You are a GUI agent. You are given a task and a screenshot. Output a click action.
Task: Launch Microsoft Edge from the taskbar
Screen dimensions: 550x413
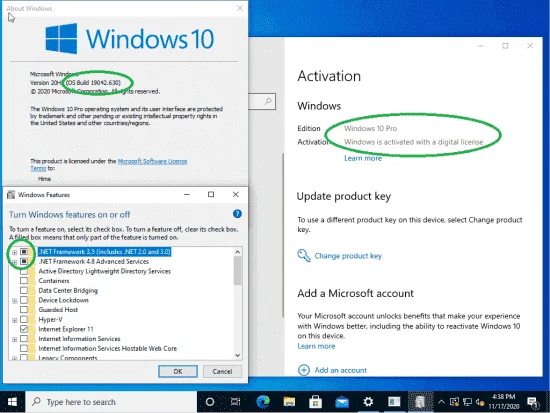tap(263, 402)
